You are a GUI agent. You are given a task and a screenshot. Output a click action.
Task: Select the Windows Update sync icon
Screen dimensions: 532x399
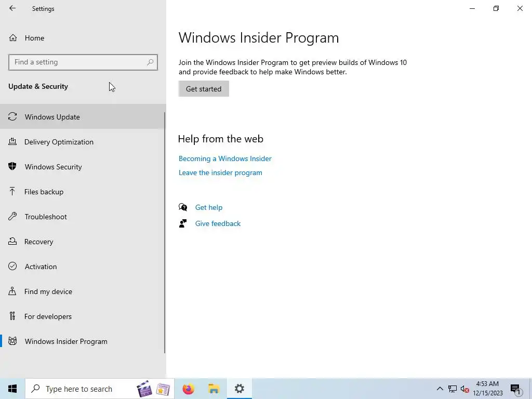[12, 117]
